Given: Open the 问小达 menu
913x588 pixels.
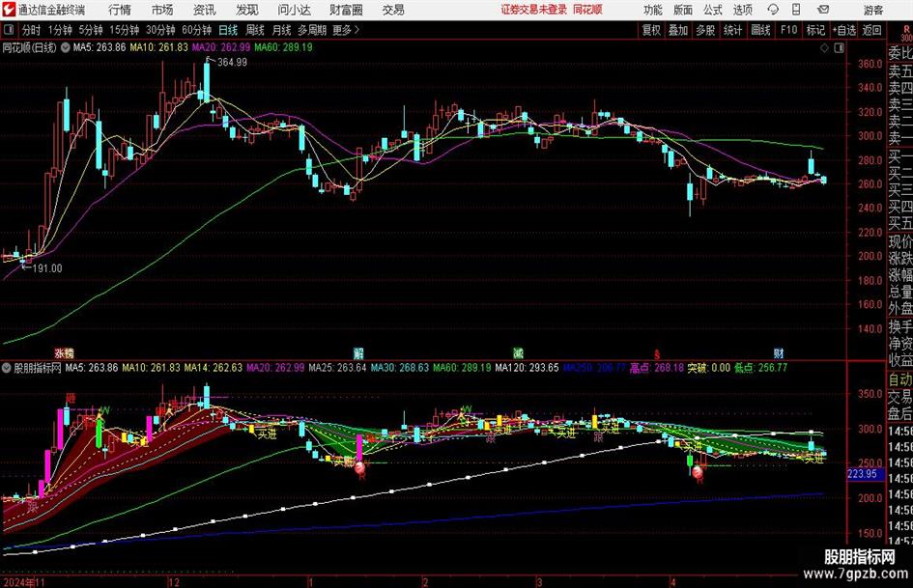Looking at the screenshot, I should click(294, 10).
